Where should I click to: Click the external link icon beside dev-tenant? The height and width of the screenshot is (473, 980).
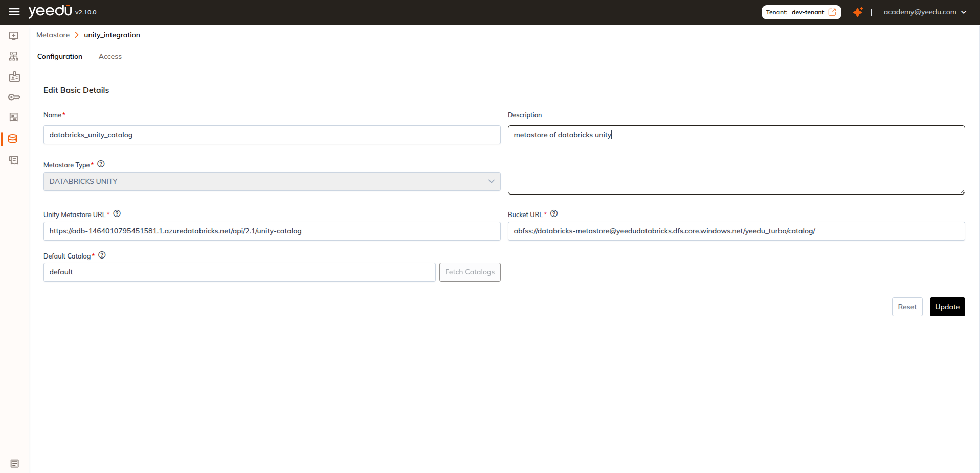(x=832, y=12)
